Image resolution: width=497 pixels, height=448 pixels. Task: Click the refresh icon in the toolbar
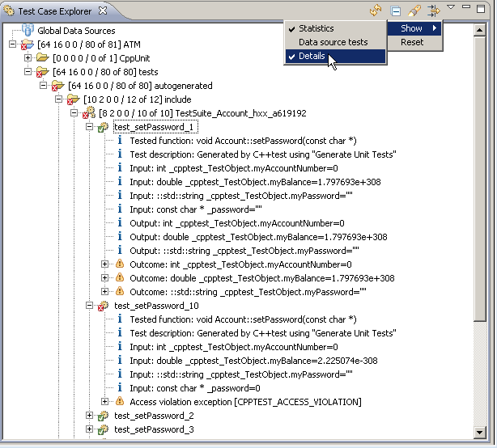click(x=376, y=11)
